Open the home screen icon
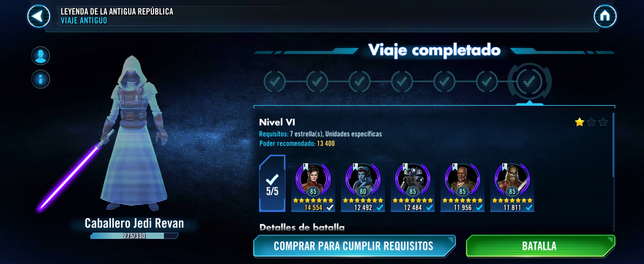Viewport: 644px width, 264px height. coord(605,16)
